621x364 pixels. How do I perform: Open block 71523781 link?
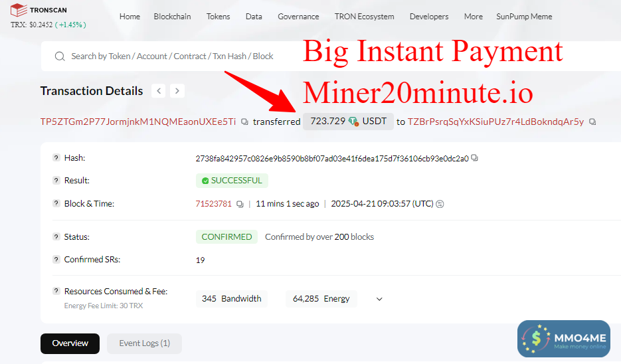[x=213, y=203]
